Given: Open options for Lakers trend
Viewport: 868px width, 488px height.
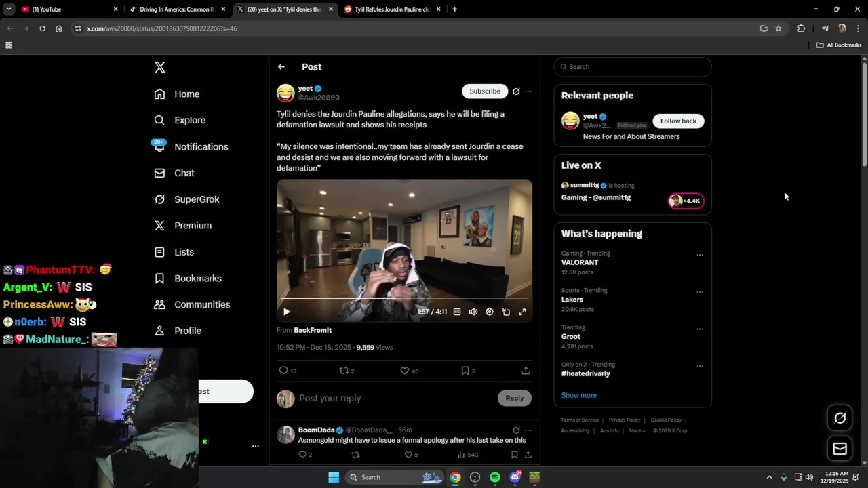Looking at the screenshot, I should [700, 292].
